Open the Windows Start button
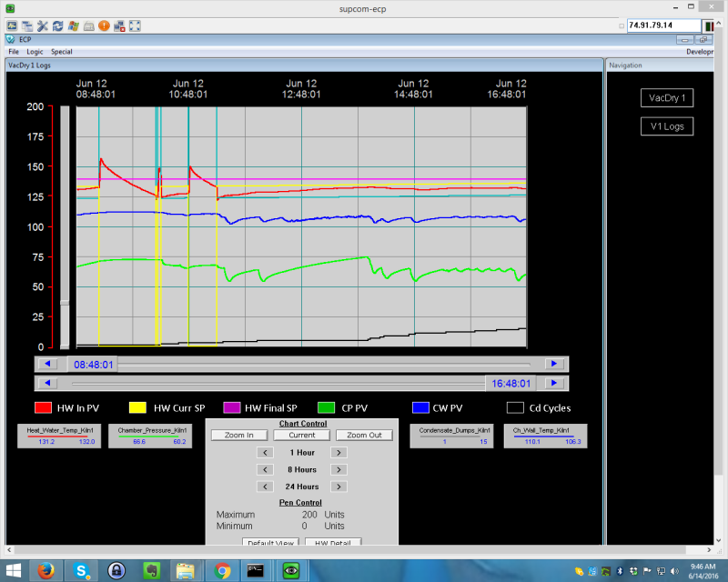Viewport: 728px width, 582px height. point(13,570)
